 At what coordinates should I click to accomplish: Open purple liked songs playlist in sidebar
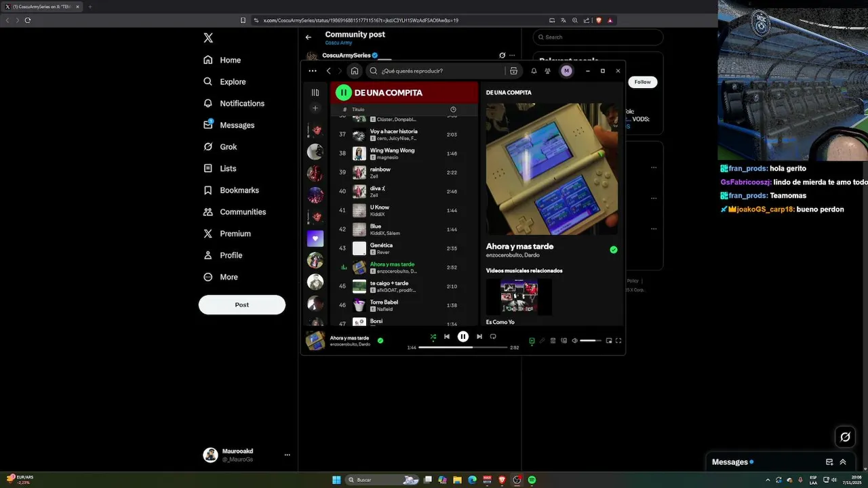pyautogui.click(x=315, y=238)
